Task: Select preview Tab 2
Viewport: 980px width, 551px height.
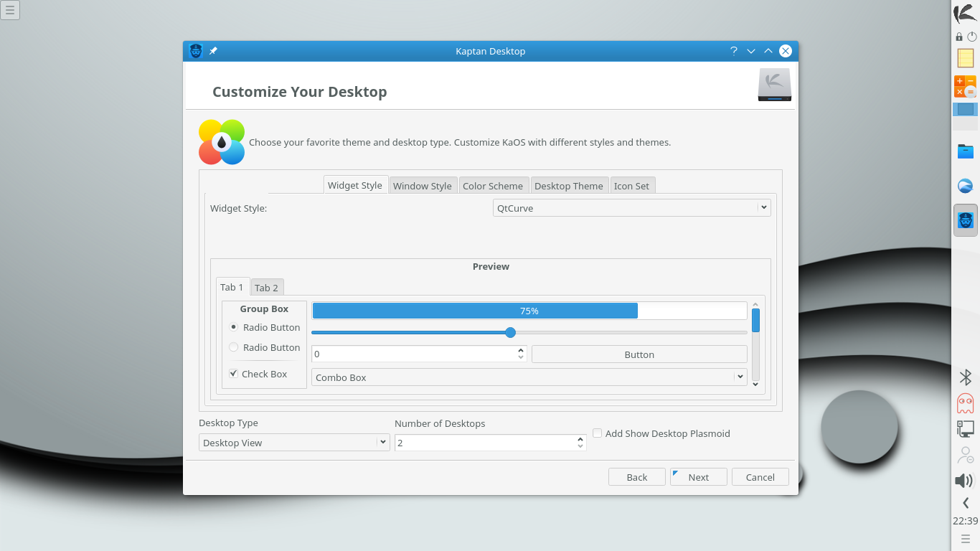Action: (x=266, y=288)
